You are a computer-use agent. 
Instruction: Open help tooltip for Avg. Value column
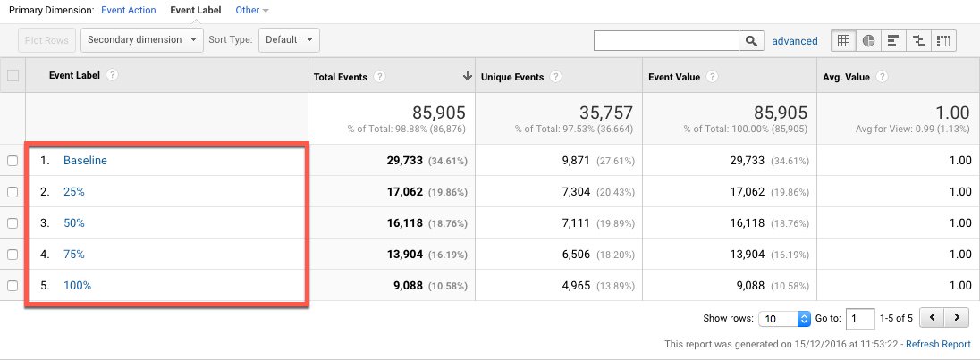[x=882, y=78]
